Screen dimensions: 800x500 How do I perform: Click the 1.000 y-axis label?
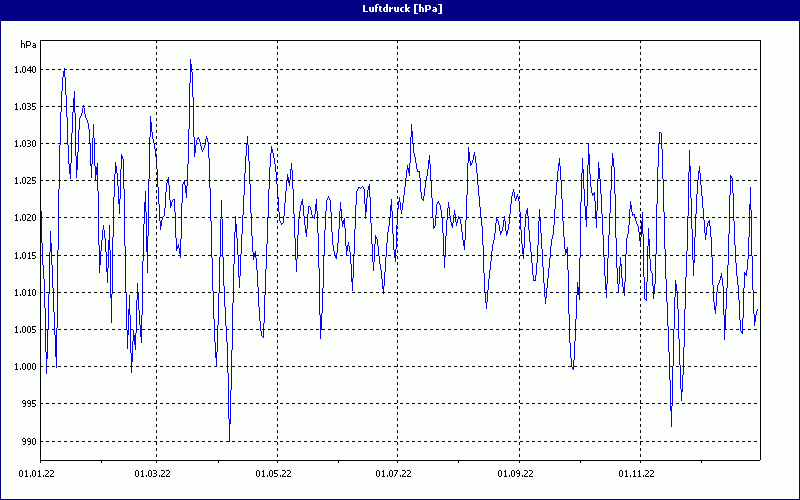pyautogui.click(x=26, y=367)
